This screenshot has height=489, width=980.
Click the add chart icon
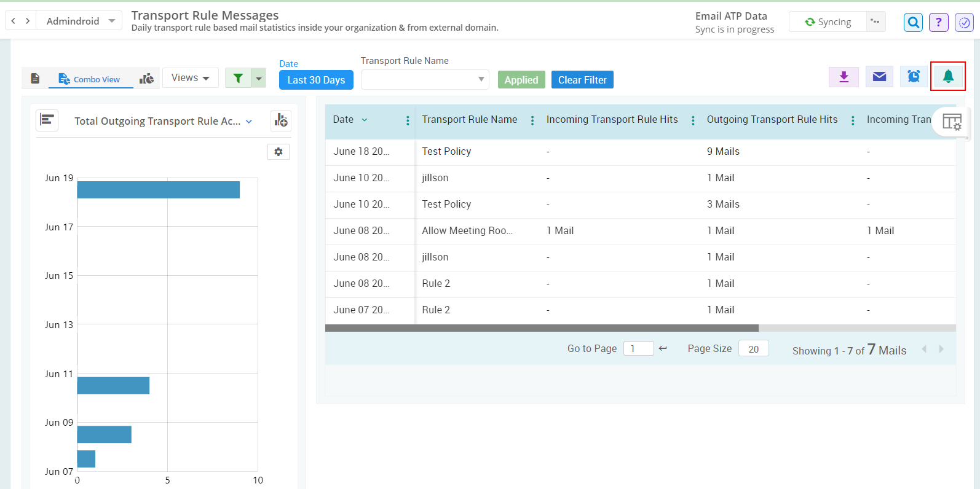(281, 120)
